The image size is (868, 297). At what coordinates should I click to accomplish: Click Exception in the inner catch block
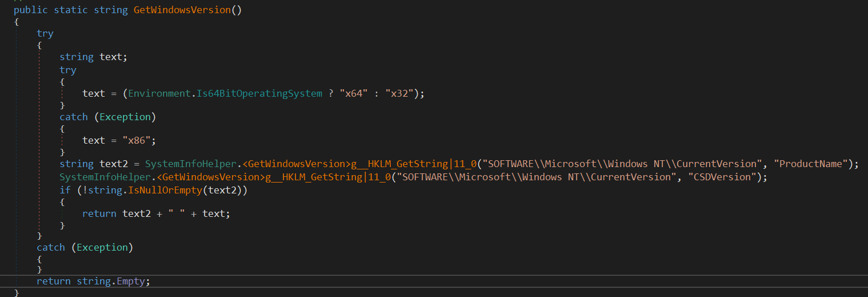(125, 117)
